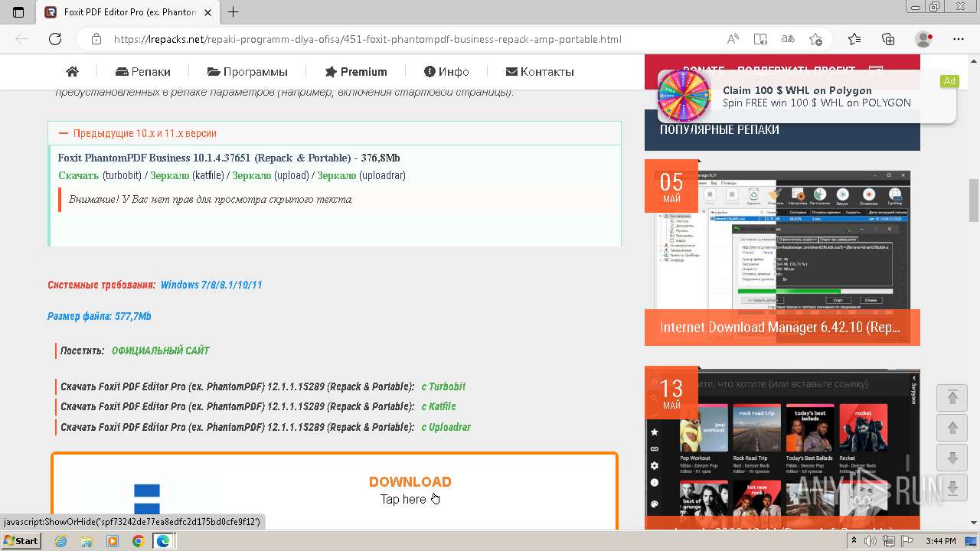Open the Репаки menu item

[x=143, y=72]
